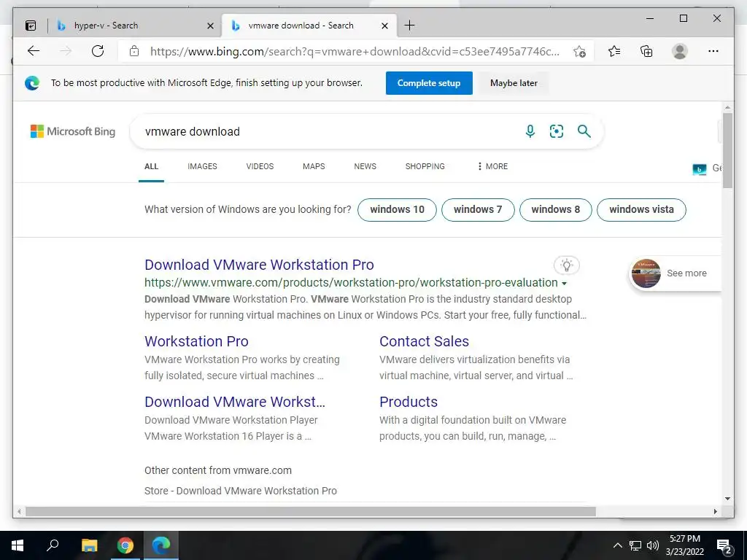747x560 pixels.
Task: Switch to MAPS results
Action: point(314,166)
